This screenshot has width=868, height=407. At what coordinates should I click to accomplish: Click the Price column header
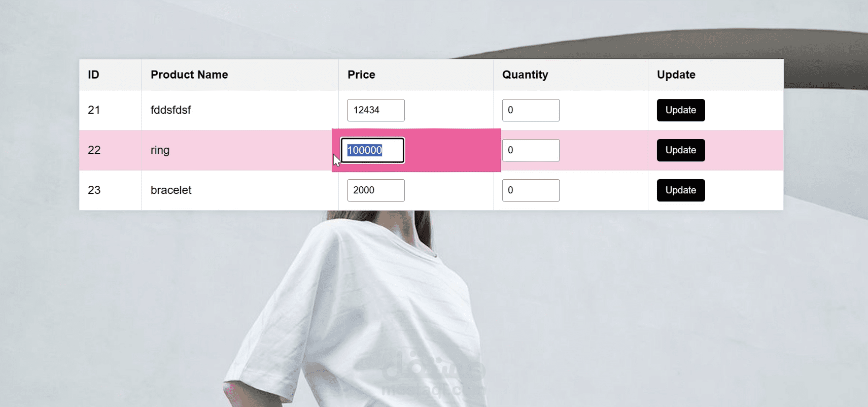click(416, 75)
